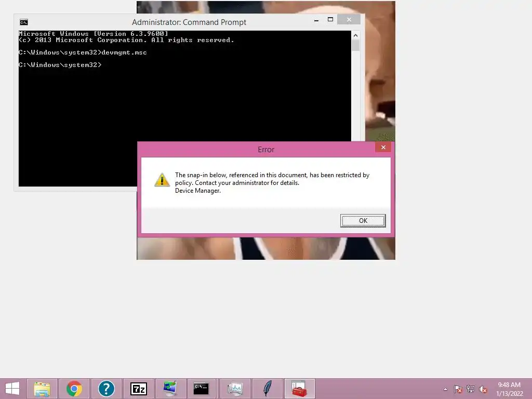532x399 pixels.
Task: Click the muted volume tray icon
Action: coord(483,389)
